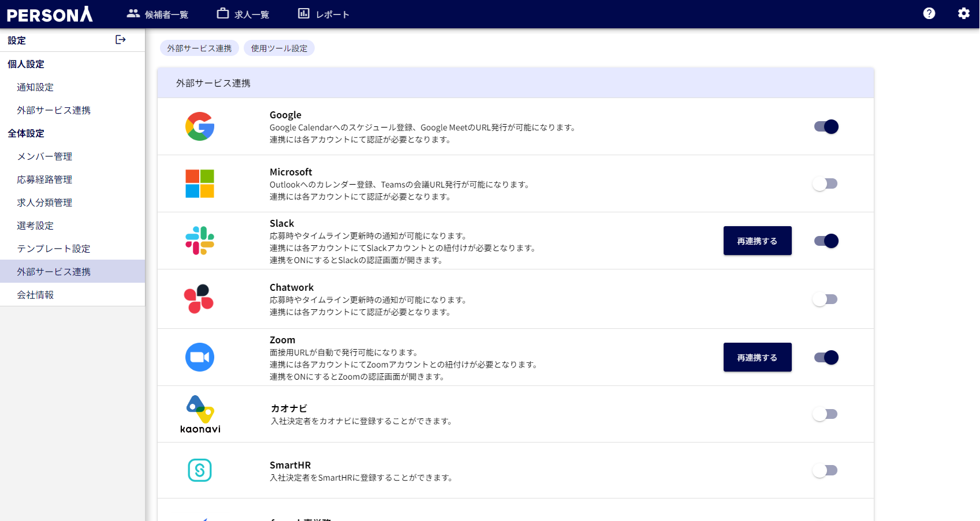This screenshot has height=521, width=980.
Task: Click the Google logo icon
Action: point(200,126)
